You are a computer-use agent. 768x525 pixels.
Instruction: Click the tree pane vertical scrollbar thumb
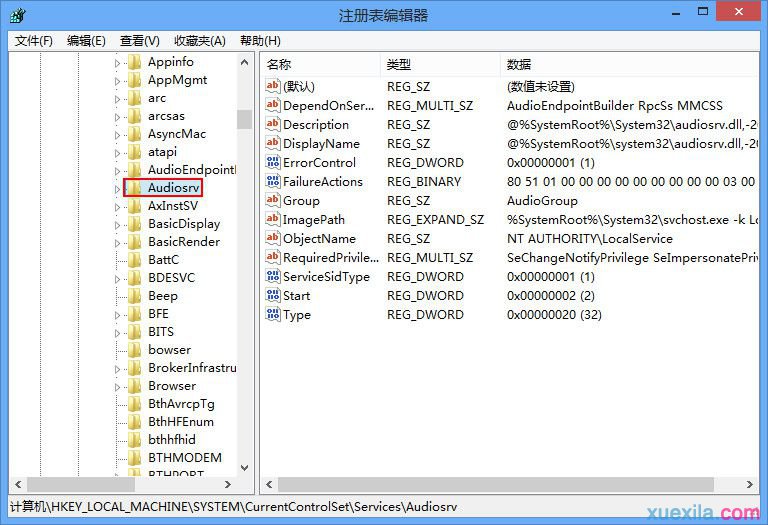click(244, 119)
